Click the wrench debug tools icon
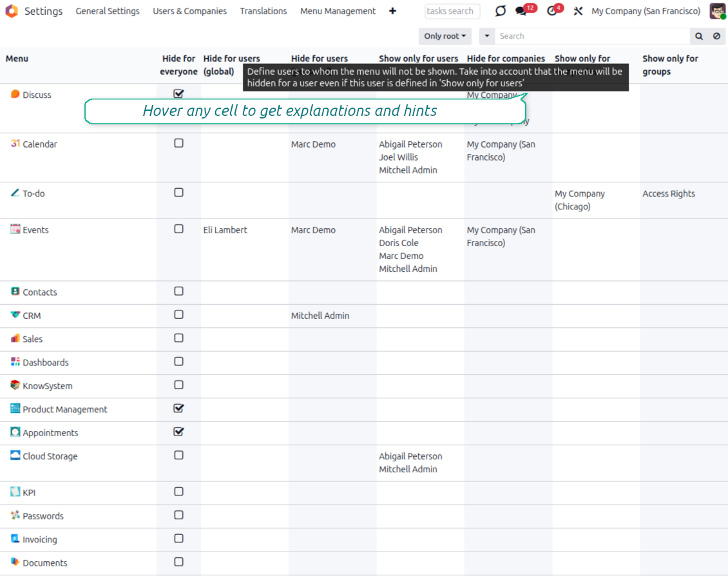 [x=578, y=11]
